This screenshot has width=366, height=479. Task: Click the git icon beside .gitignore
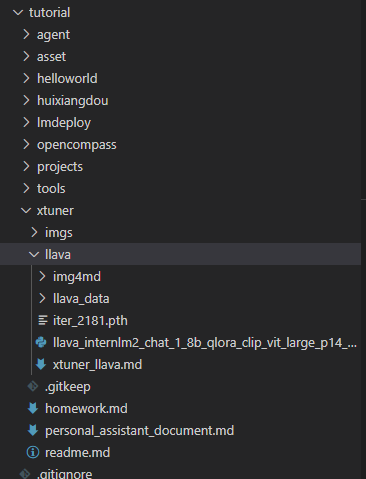pyautogui.click(x=25, y=474)
